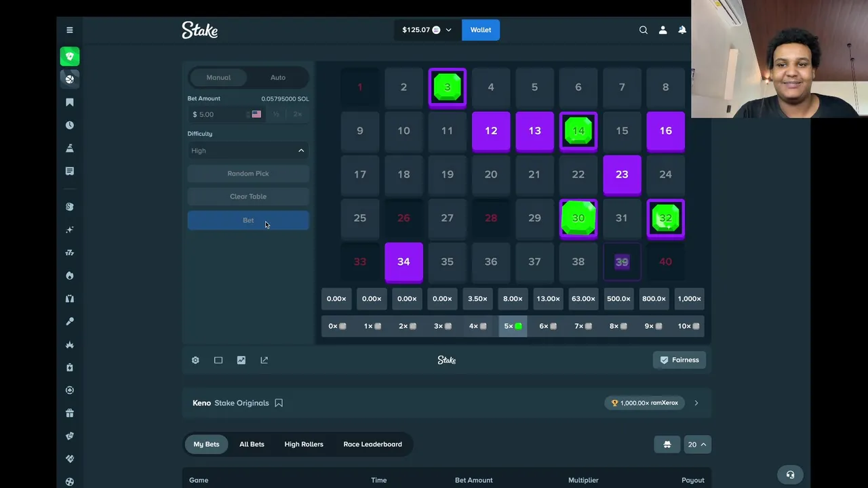The width and height of the screenshot is (868, 488).
Task: Toggle Keno number 34
Action: (403, 262)
